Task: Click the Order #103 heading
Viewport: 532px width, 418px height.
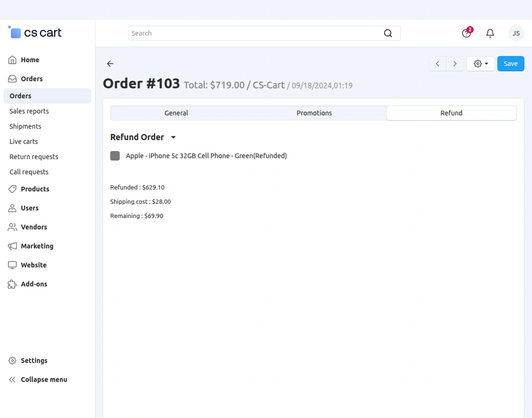Action: coord(141,84)
